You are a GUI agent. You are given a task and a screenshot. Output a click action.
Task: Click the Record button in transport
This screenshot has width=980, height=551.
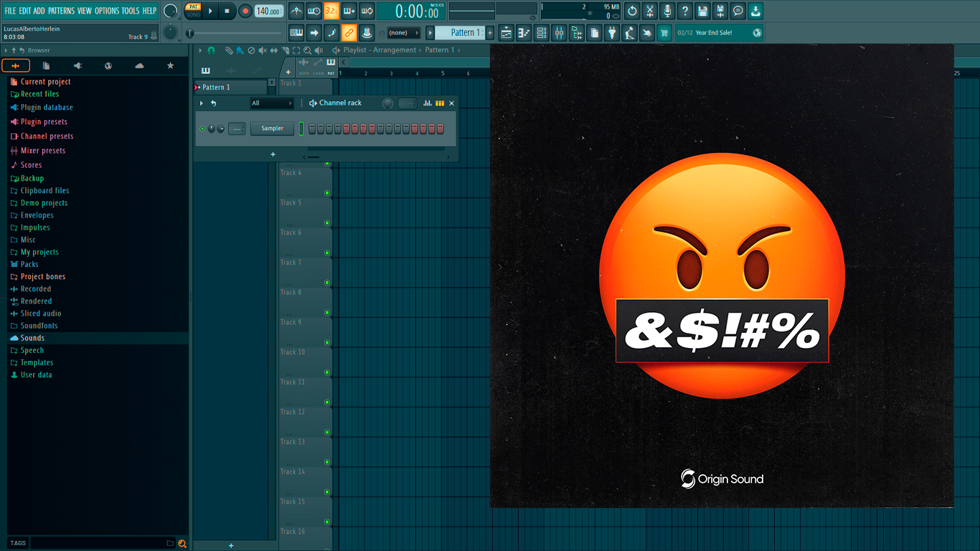(245, 11)
